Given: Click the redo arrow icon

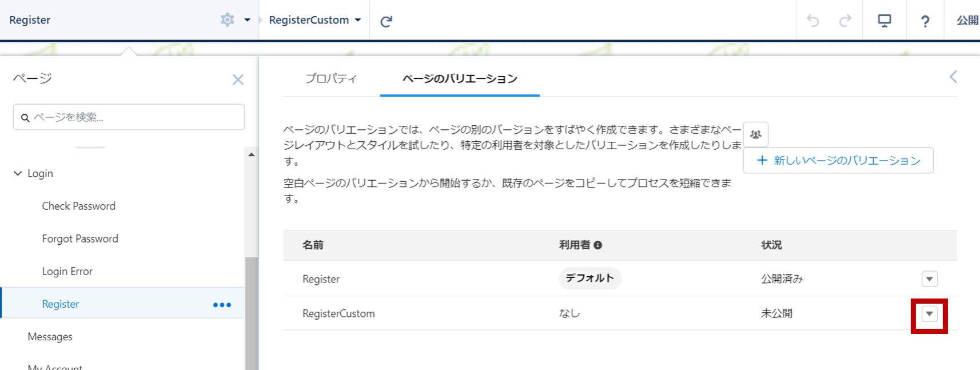Looking at the screenshot, I should tap(845, 21).
